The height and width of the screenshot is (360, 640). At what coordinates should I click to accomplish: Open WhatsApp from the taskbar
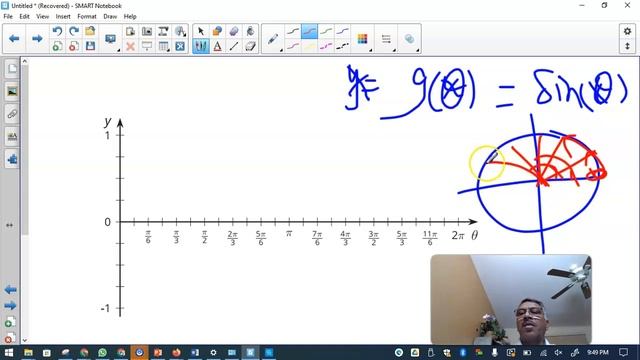(x=102, y=352)
